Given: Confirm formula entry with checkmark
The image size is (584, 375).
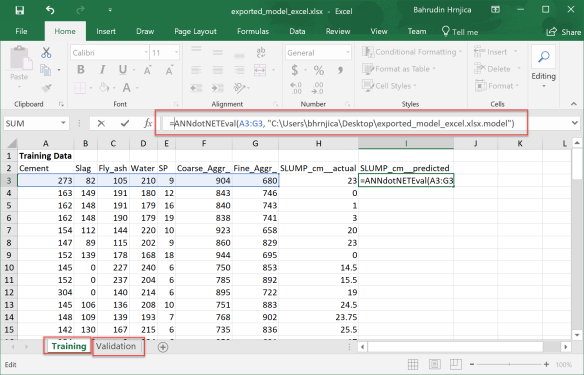Looking at the screenshot, I should click(x=125, y=123).
